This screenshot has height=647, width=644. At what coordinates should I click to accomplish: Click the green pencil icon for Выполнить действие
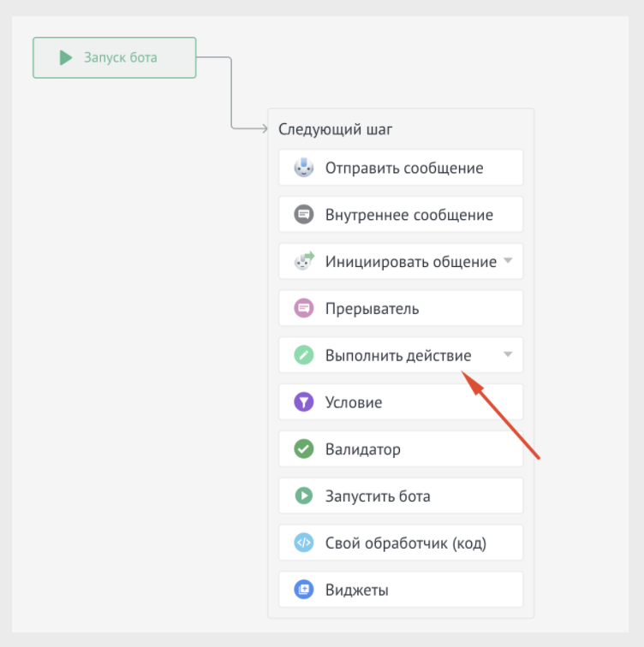tap(304, 355)
